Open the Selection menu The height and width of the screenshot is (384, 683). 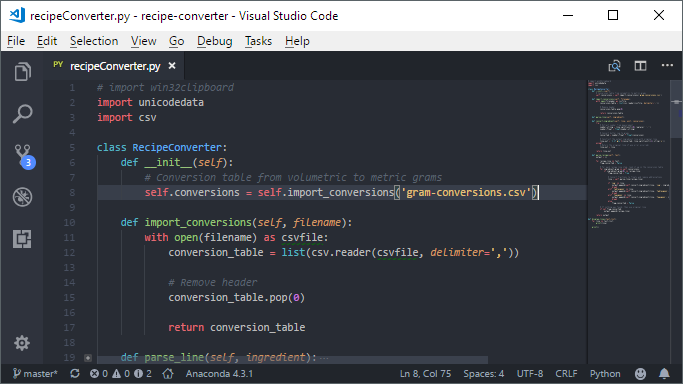[94, 41]
